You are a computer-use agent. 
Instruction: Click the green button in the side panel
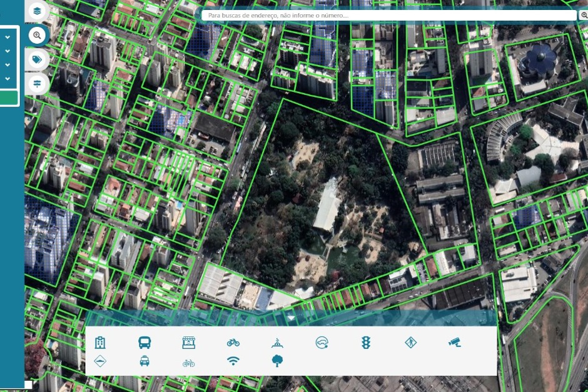[x=9, y=98]
